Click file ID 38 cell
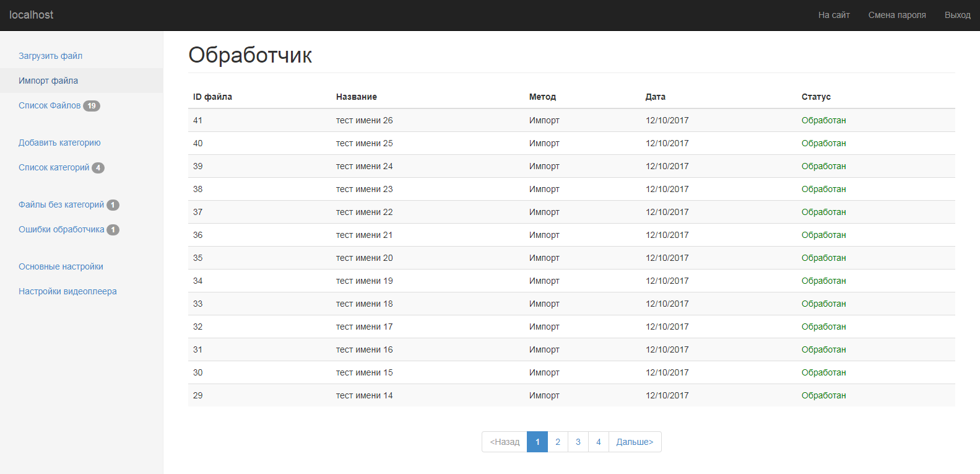980x474 pixels. pyautogui.click(x=198, y=189)
